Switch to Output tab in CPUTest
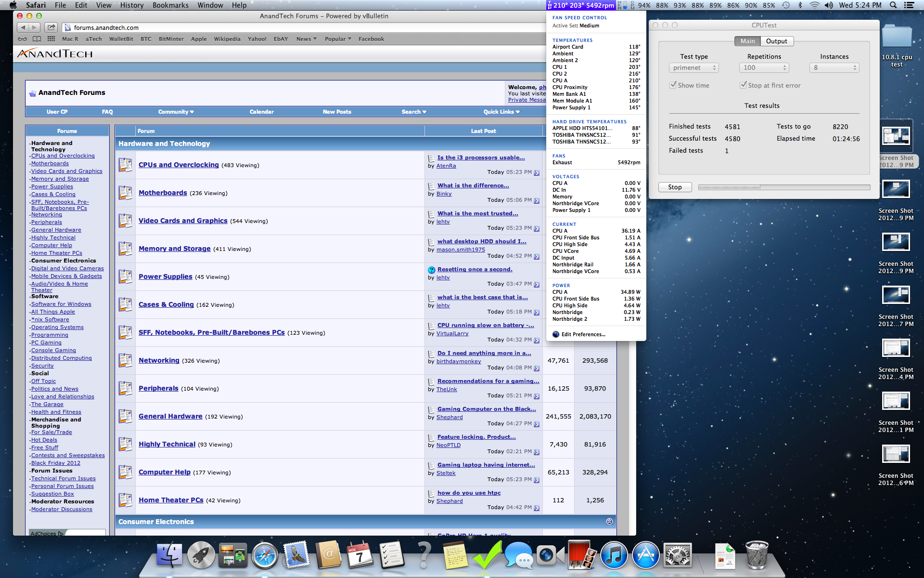The image size is (924, 578). [776, 41]
